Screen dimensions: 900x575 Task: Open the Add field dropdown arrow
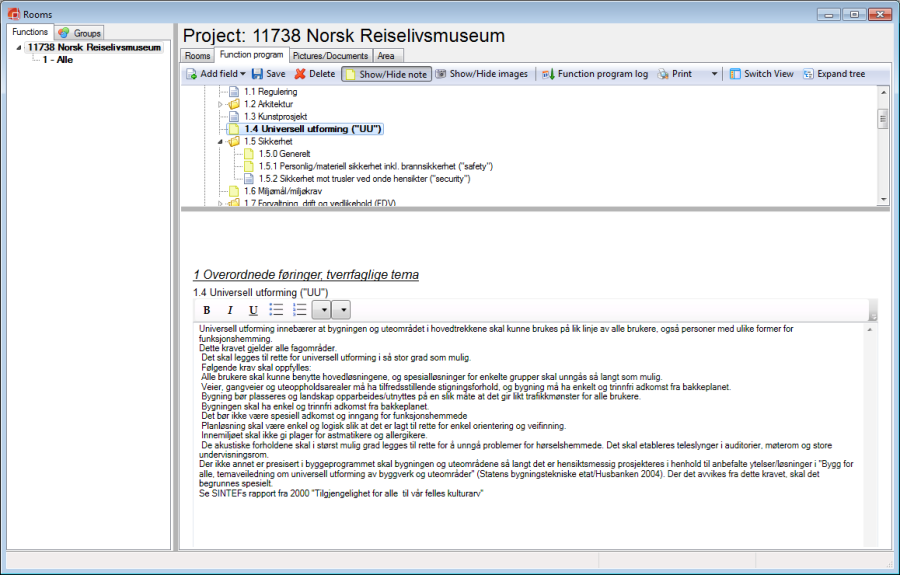pyautogui.click(x=243, y=74)
